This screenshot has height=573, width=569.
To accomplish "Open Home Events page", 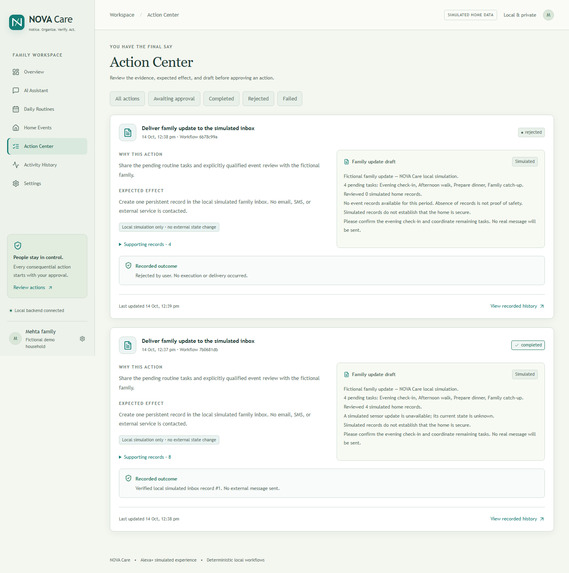I will pos(47,128).
